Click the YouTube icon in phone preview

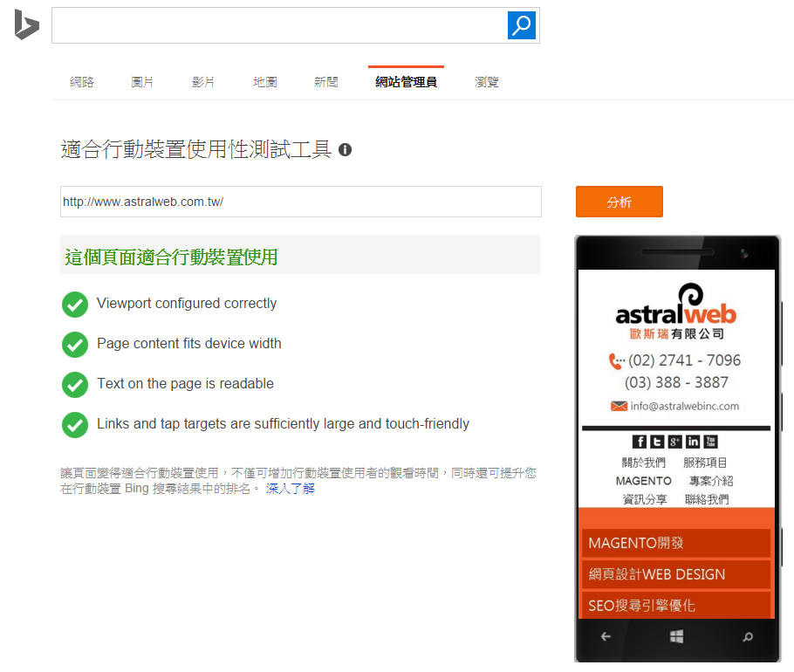(x=710, y=442)
